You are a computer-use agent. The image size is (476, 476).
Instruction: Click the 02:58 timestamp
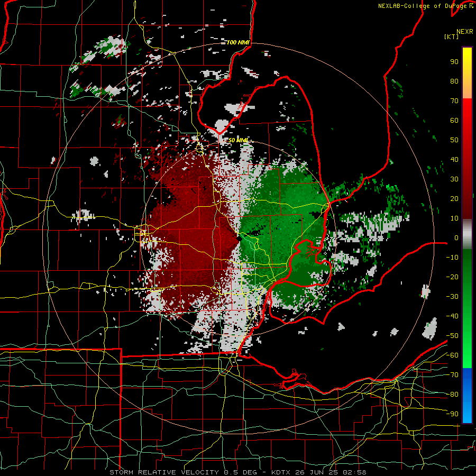tap(354, 472)
